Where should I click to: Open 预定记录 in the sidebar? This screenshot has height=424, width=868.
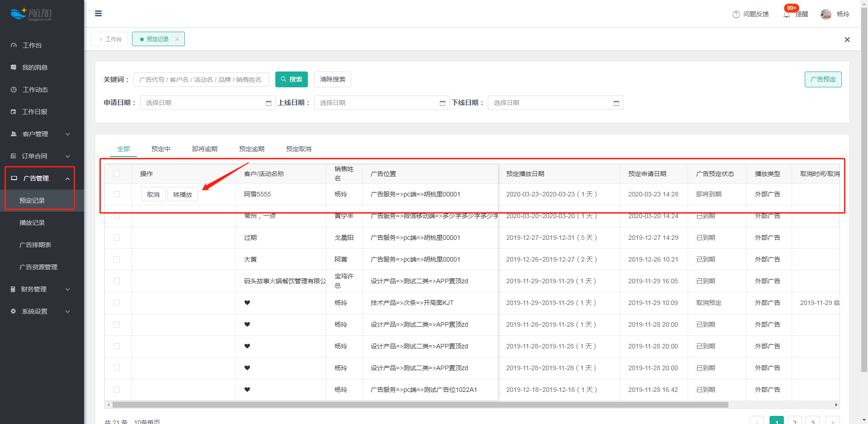(x=32, y=200)
